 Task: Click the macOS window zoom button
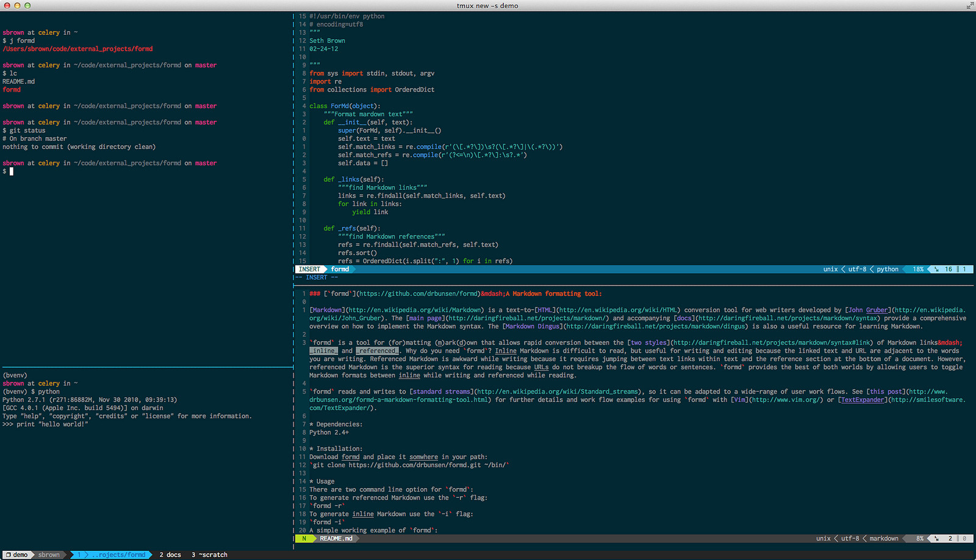tap(27, 5)
